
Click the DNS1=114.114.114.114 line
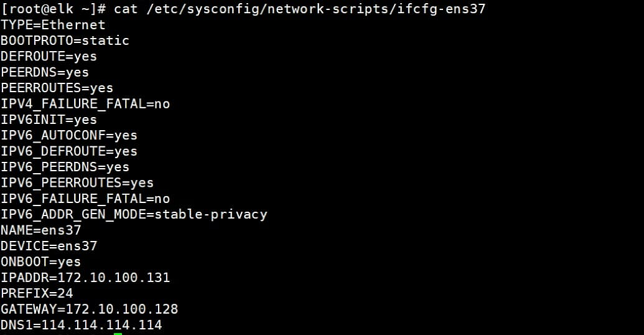click(81, 325)
